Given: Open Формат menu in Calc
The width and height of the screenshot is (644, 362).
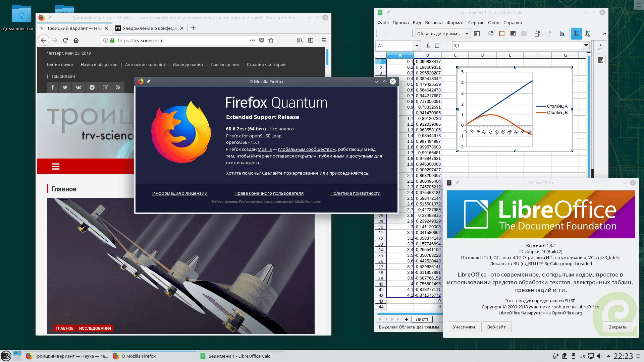Looking at the screenshot, I should point(455,23).
